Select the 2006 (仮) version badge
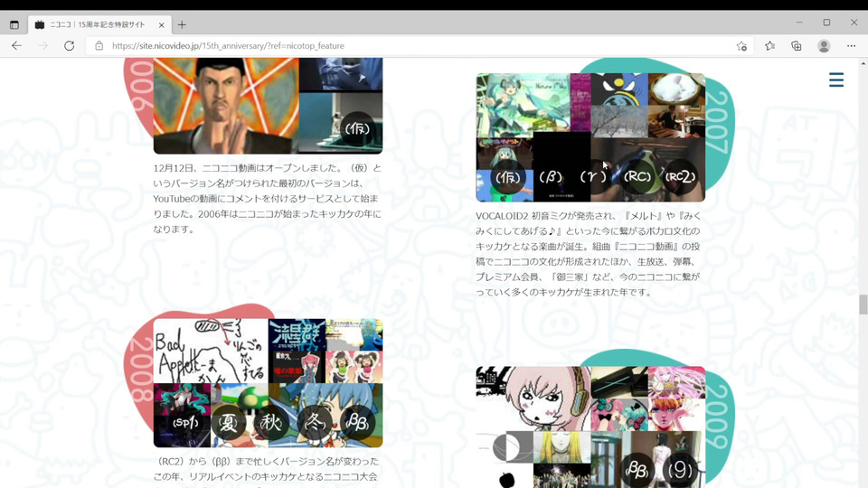Image resolution: width=868 pixels, height=488 pixels. [357, 128]
